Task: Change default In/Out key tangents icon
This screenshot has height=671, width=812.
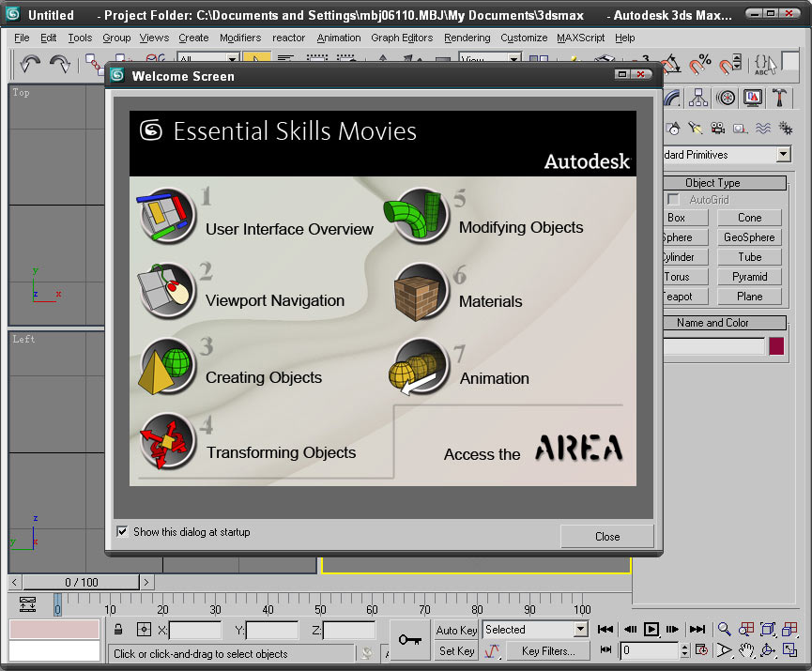Action: click(493, 650)
